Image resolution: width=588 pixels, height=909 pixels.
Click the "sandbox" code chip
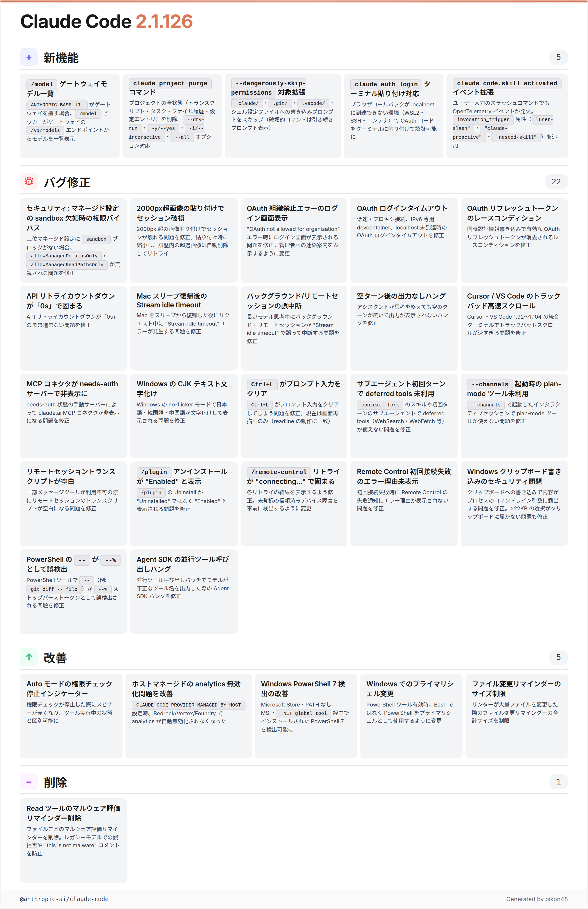pos(96,239)
